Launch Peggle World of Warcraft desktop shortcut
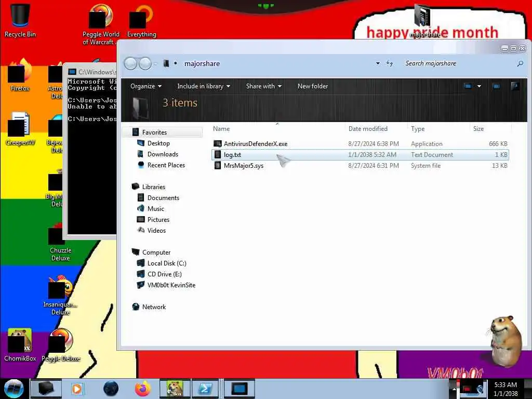 coord(101,24)
